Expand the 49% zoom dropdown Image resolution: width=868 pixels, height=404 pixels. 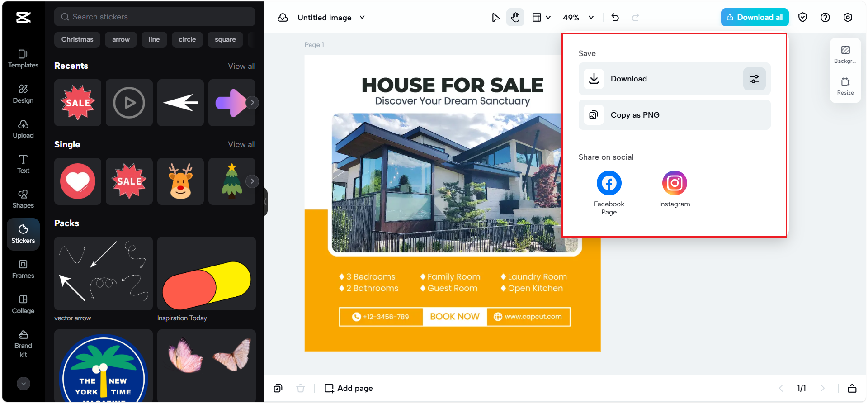point(578,18)
